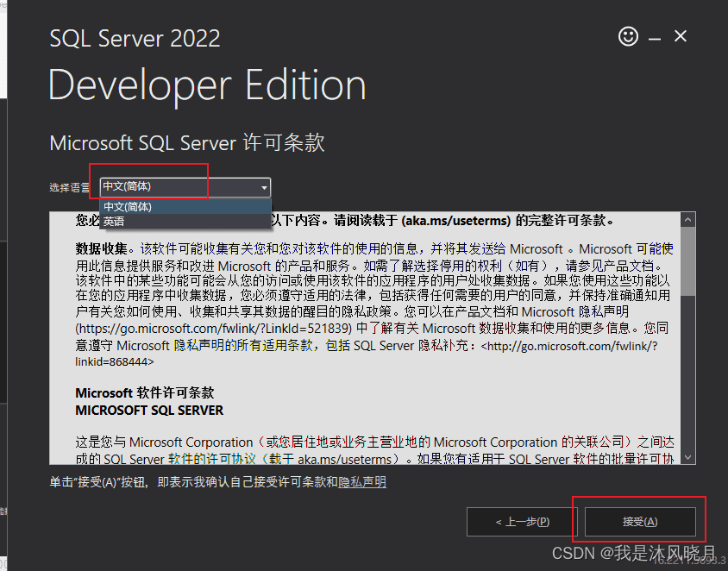Screen dimensions: 728x571
Task: Open the language dropdown arrow
Action: click(x=264, y=187)
